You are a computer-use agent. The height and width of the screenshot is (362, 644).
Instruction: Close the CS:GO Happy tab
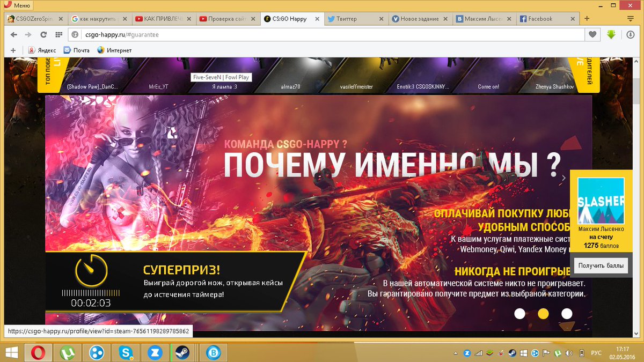tap(317, 19)
